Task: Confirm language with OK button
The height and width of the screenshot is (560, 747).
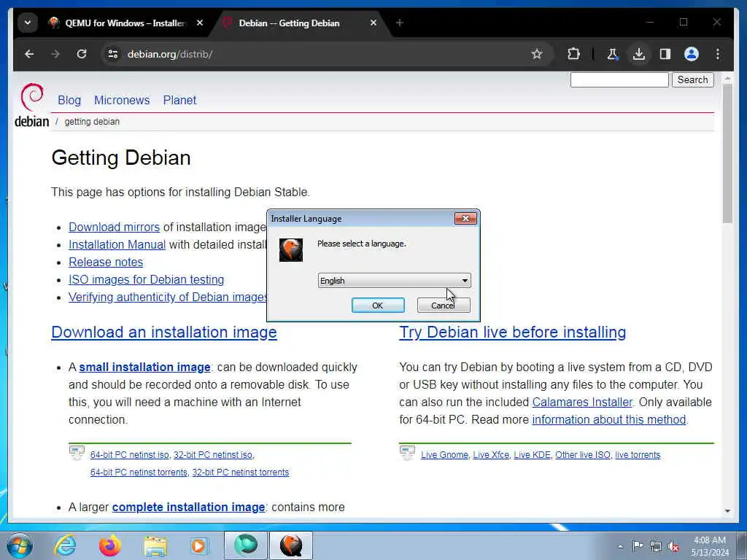Action: pyautogui.click(x=378, y=306)
